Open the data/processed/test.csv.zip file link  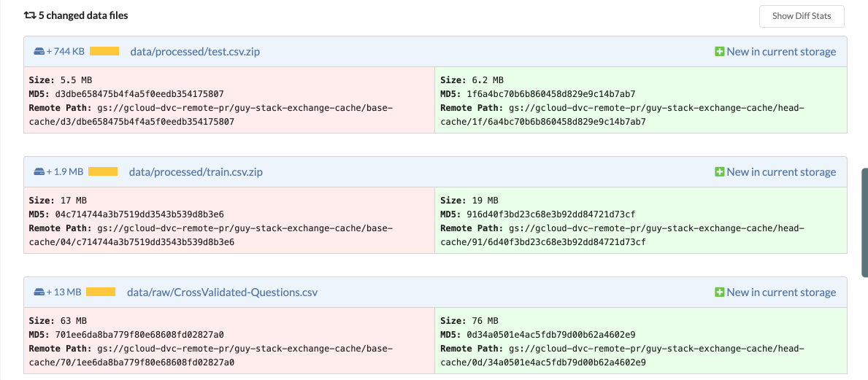[x=195, y=52]
